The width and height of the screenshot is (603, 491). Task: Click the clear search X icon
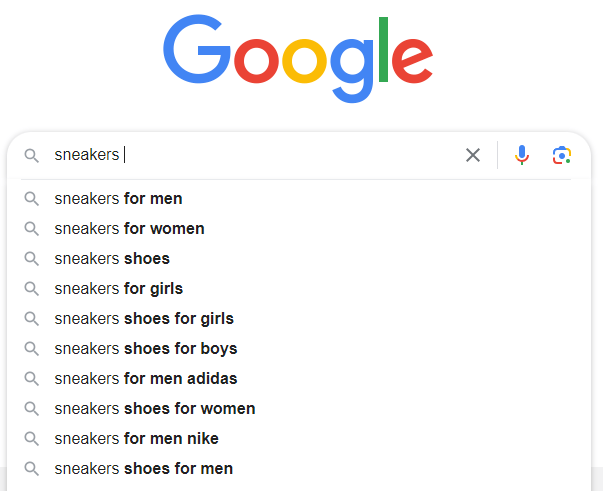pos(473,155)
